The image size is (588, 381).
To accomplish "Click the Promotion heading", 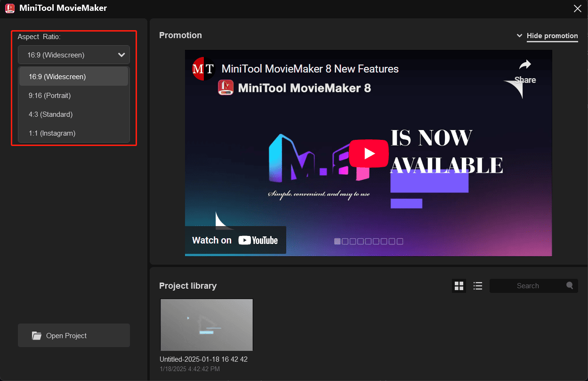I will coord(180,35).
